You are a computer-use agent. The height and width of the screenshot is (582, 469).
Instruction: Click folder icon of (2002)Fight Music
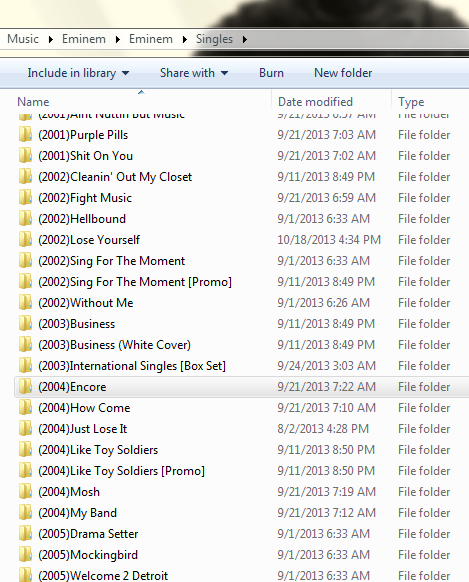click(x=25, y=197)
